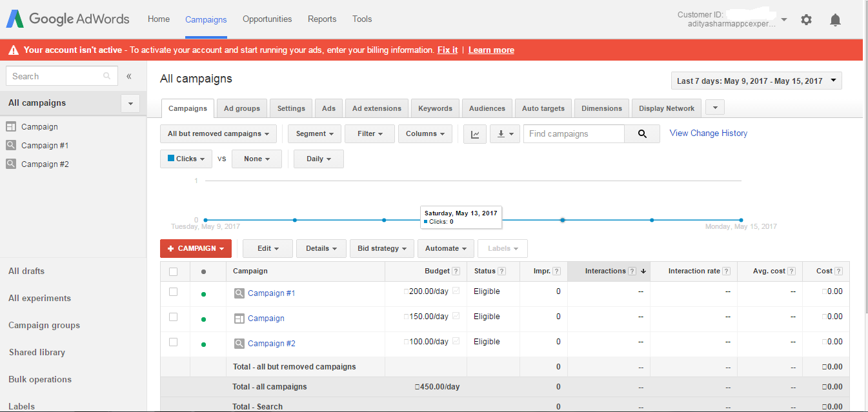Click the Find campaigns input field
Viewport: 868px width, 412px height.
(574, 134)
